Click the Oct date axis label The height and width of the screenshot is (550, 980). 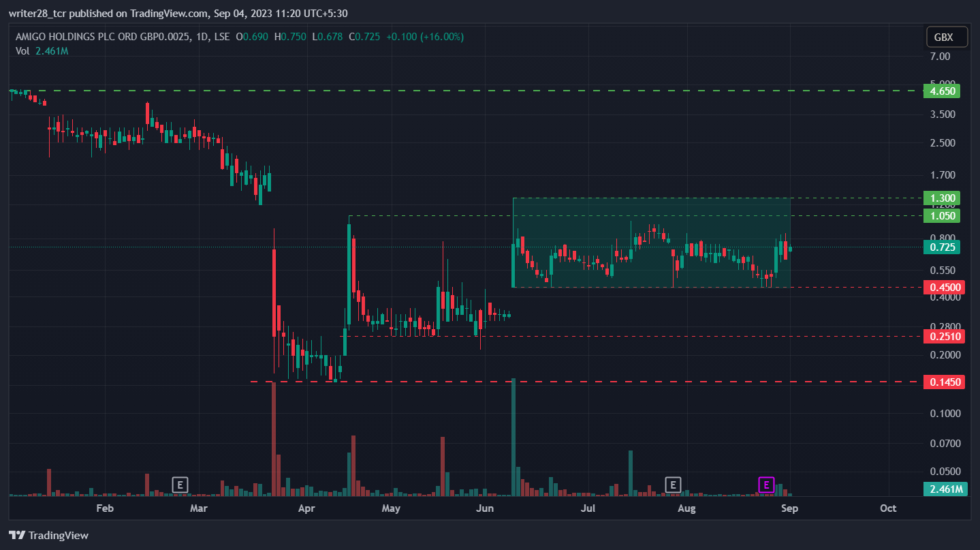pos(887,508)
